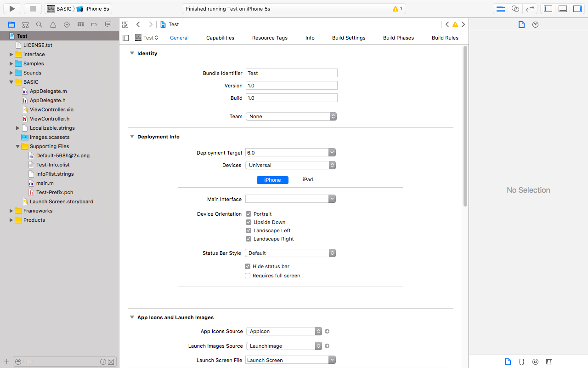The width and height of the screenshot is (588, 368).
Task: Switch to the Build Settings tab
Action: [349, 38]
